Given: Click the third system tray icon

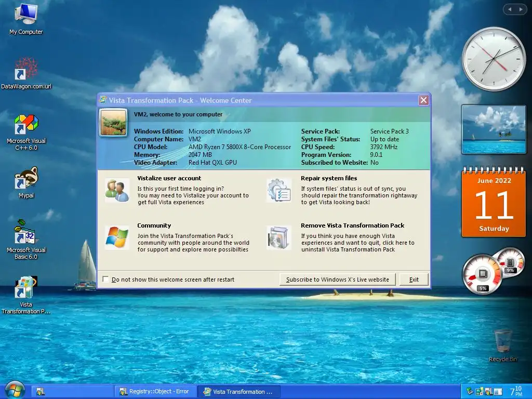Looking at the screenshot, I should coord(488,392).
